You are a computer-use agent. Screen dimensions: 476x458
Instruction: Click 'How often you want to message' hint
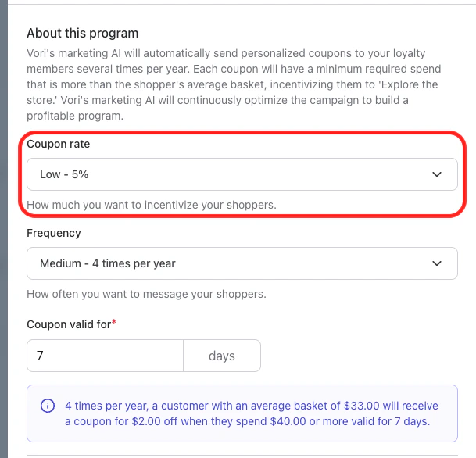tap(146, 295)
